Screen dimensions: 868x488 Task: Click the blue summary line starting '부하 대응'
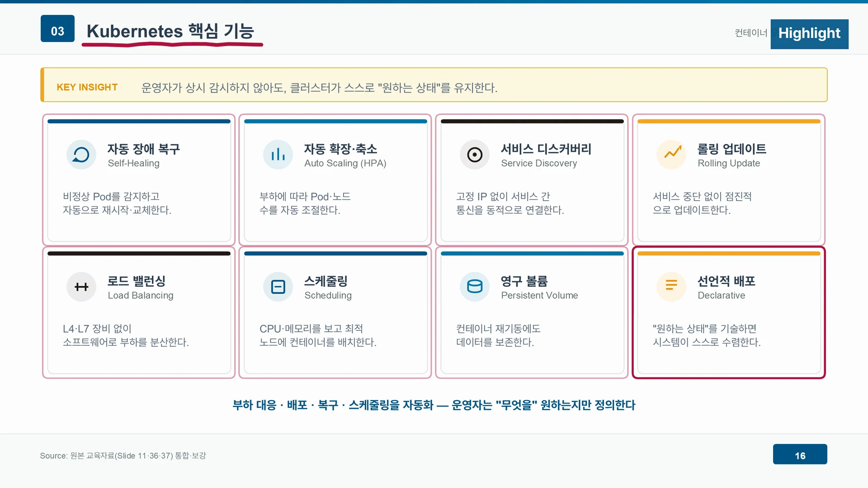(434, 405)
